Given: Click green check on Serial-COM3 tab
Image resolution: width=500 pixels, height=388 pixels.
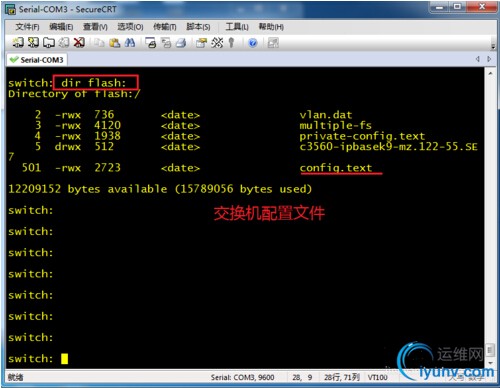Looking at the screenshot, I should (x=14, y=60).
